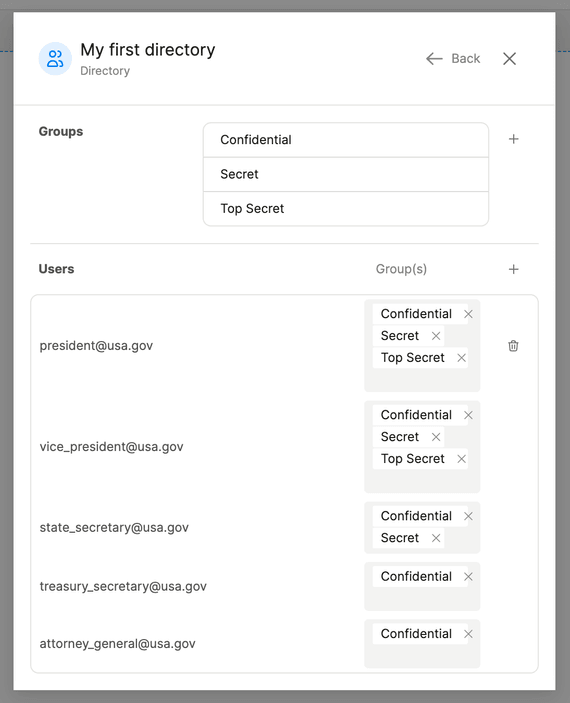The image size is (570, 703).
Task: Go Back from the directory dialog
Action: tap(453, 58)
